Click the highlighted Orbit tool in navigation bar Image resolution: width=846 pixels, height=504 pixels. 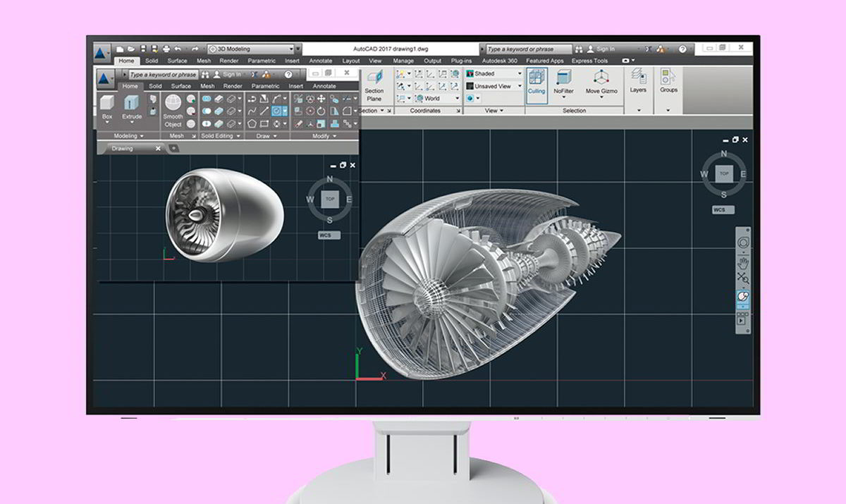click(x=743, y=299)
